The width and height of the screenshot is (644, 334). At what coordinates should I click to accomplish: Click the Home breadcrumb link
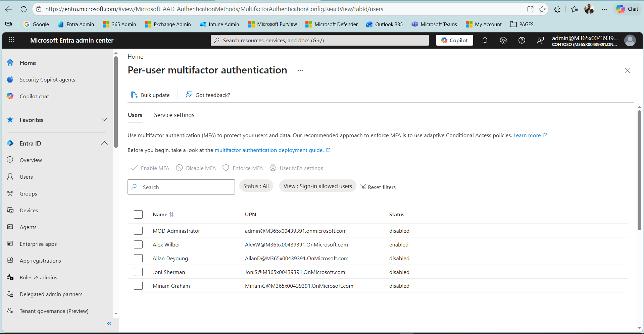135,57
